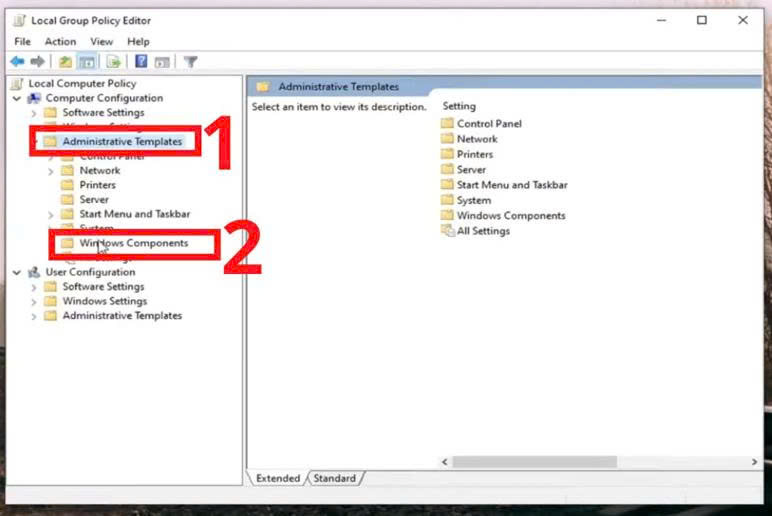Open the View menu
This screenshot has width=772, height=516.
(x=101, y=42)
